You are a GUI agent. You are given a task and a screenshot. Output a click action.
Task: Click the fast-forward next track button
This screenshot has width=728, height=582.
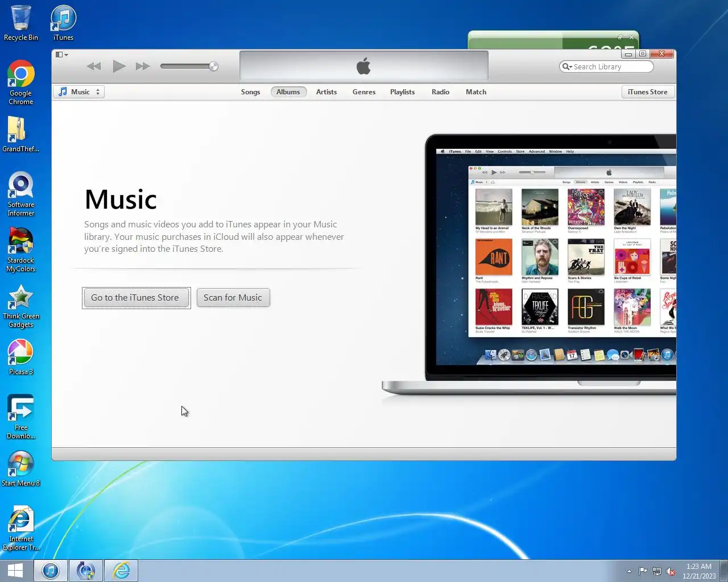(x=143, y=66)
